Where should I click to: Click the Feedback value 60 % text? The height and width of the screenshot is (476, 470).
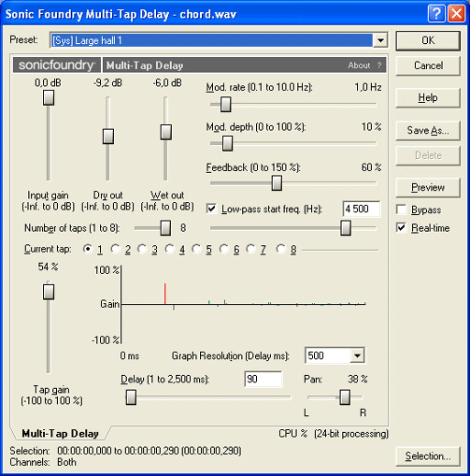click(x=371, y=167)
